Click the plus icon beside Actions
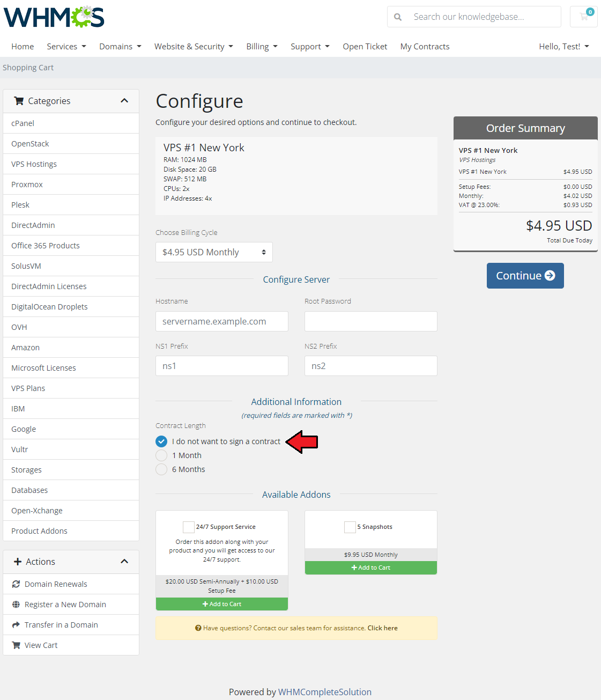The image size is (601, 700). (18, 562)
